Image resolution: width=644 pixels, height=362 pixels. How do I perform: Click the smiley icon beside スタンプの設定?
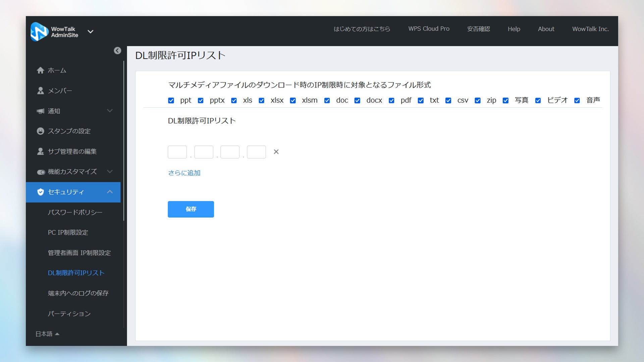(x=41, y=131)
